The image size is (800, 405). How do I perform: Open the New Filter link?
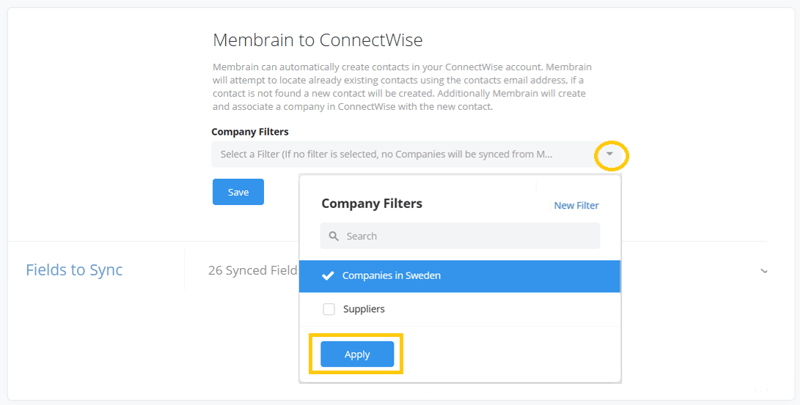pyautogui.click(x=576, y=206)
